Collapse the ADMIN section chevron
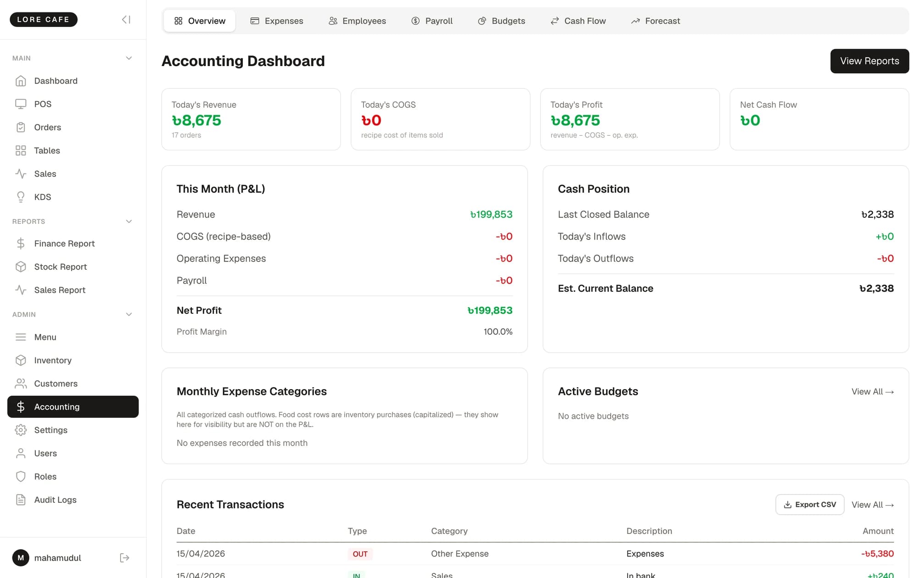 click(129, 314)
